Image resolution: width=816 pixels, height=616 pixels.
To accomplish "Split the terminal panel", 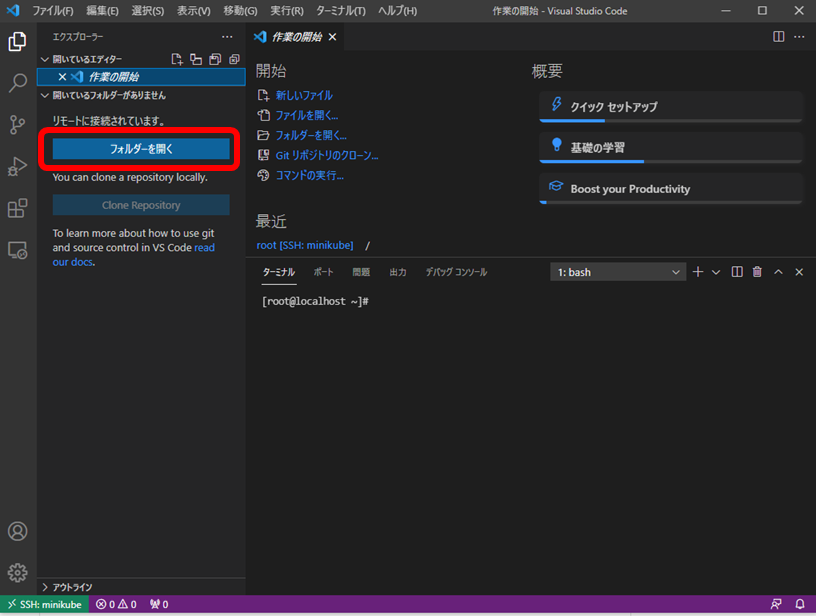I will [x=737, y=272].
